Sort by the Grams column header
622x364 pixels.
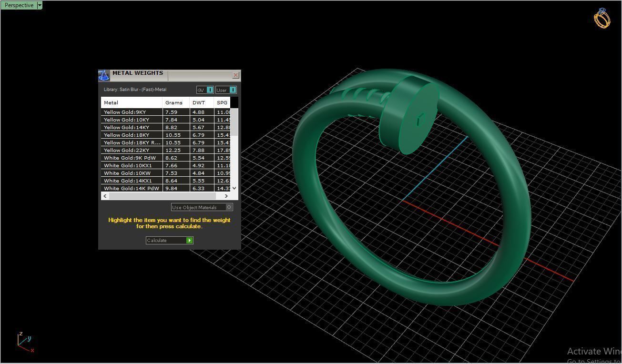176,102
